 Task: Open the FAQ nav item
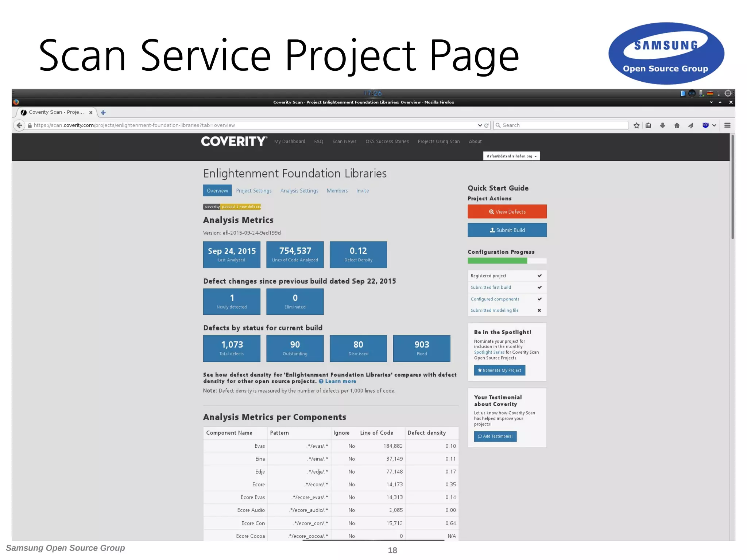pyautogui.click(x=319, y=141)
